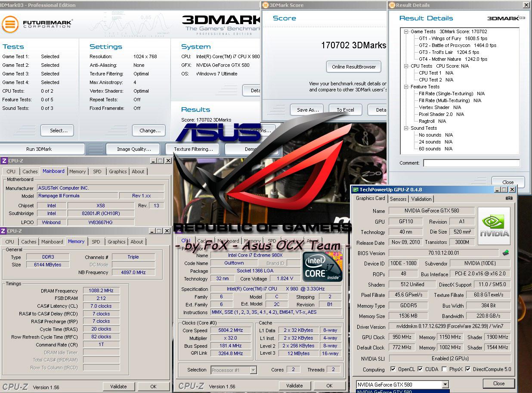532x393 pixels.
Task: Select the Pixel Shader 2.0 result row
Action: tap(441, 114)
